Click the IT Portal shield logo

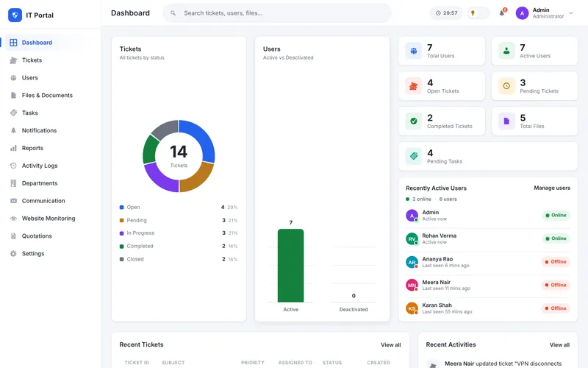tap(15, 15)
